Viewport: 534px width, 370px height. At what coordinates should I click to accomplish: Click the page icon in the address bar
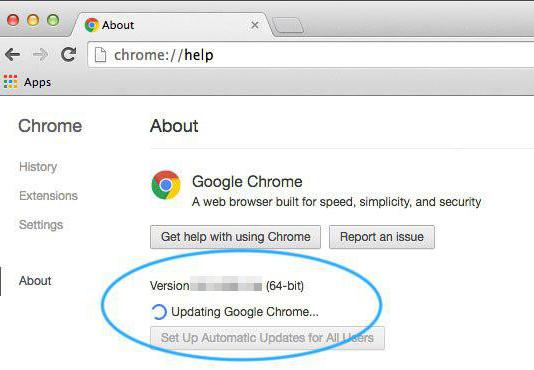click(x=100, y=55)
